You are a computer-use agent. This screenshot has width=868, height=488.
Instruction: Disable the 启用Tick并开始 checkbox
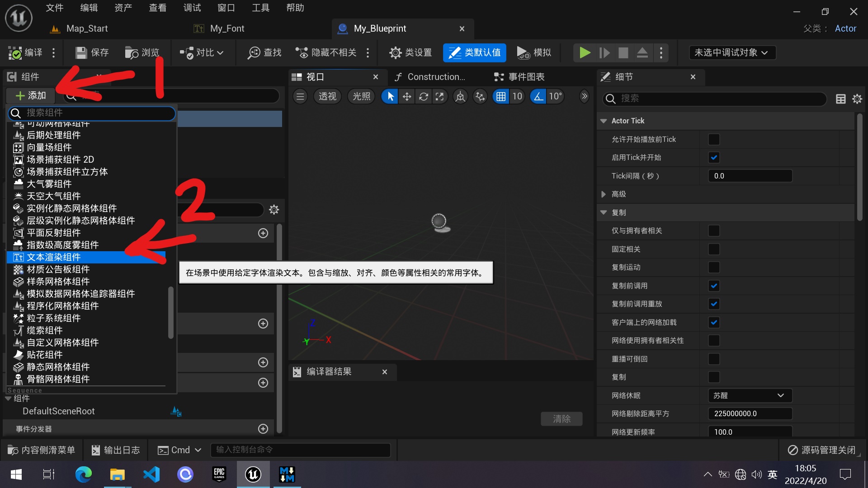(x=714, y=157)
